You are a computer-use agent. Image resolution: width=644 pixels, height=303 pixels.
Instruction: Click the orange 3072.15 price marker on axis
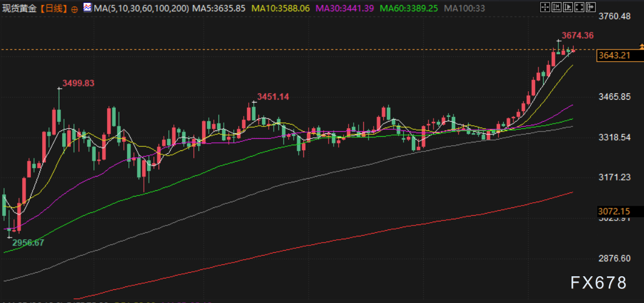click(x=614, y=211)
